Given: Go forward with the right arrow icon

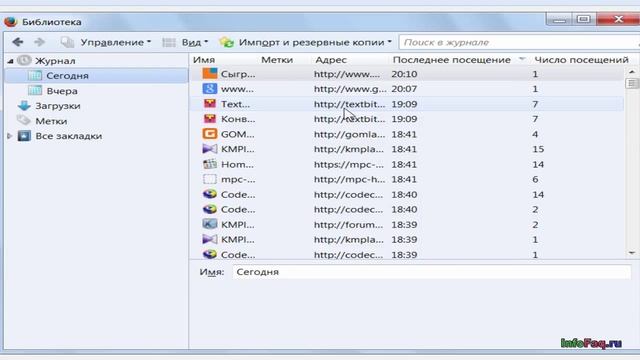Looking at the screenshot, I should point(40,42).
